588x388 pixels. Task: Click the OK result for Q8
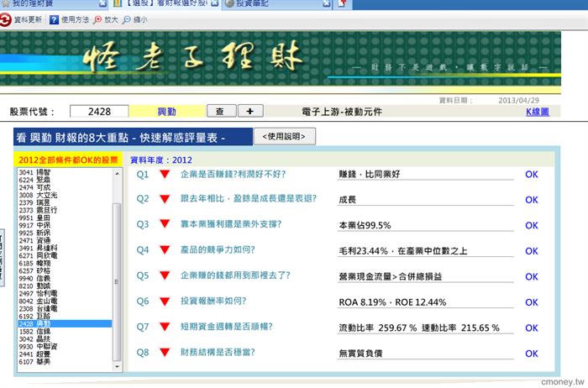(532, 354)
